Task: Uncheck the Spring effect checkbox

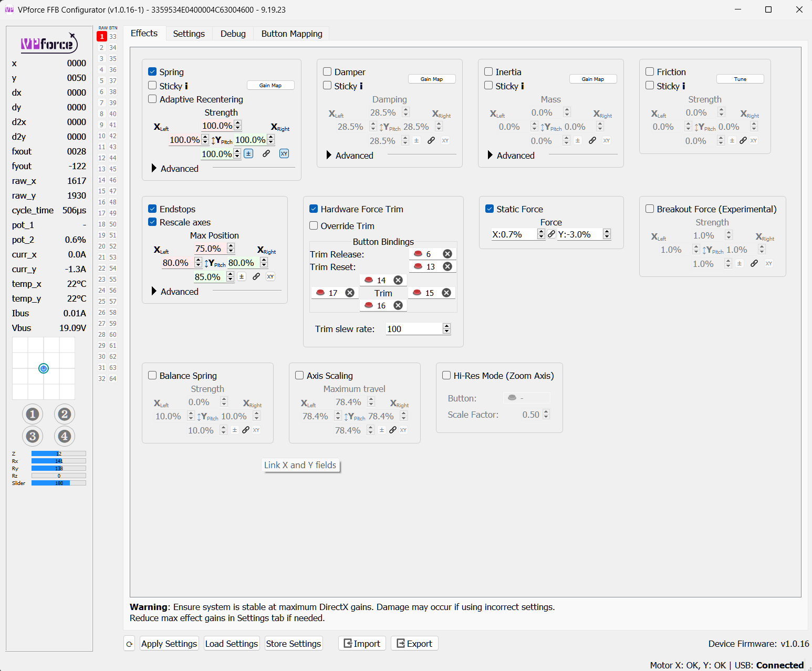Action: coord(152,71)
